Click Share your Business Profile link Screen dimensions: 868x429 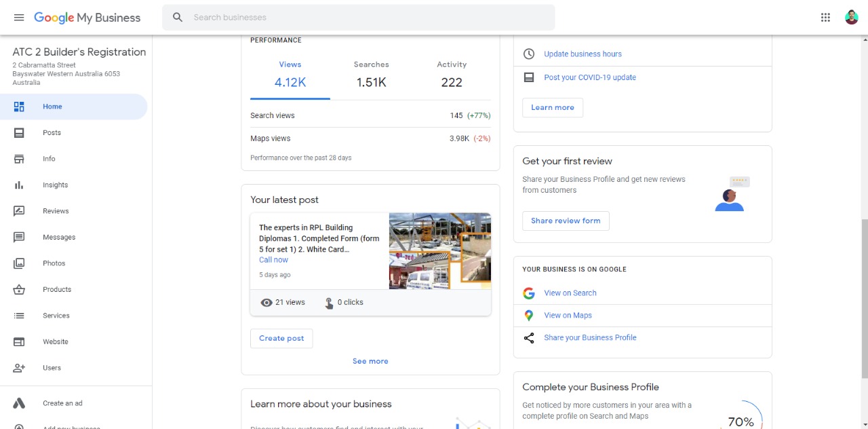[x=590, y=338]
